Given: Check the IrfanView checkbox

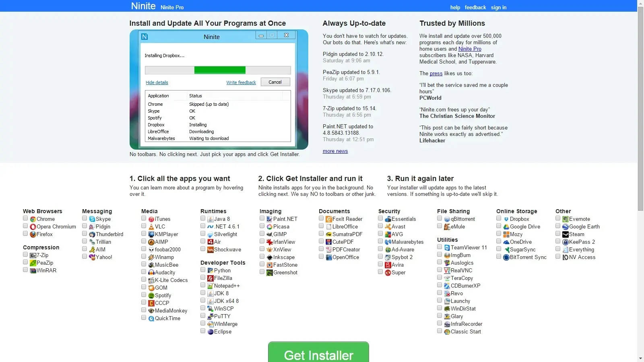Looking at the screenshot, I should (262, 241).
